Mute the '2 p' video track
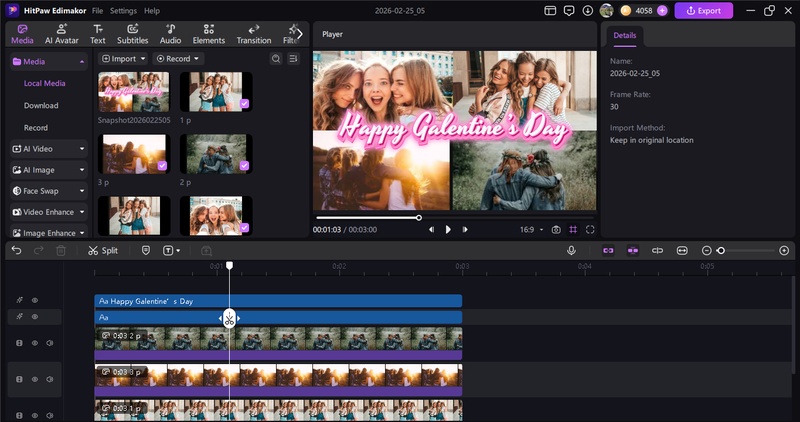This screenshot has width=800, height=422. tap(49, 343)
